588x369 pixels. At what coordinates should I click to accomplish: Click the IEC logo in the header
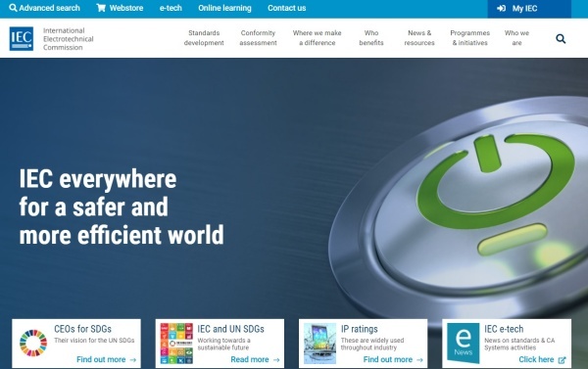[22, 38]
